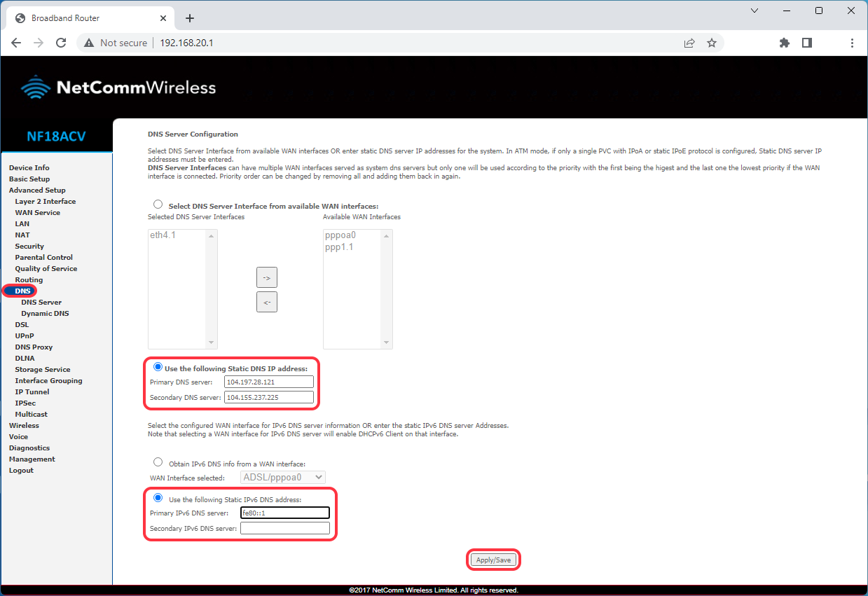
Task: Open Diagnostics page
Action: (x=29, y=448)
